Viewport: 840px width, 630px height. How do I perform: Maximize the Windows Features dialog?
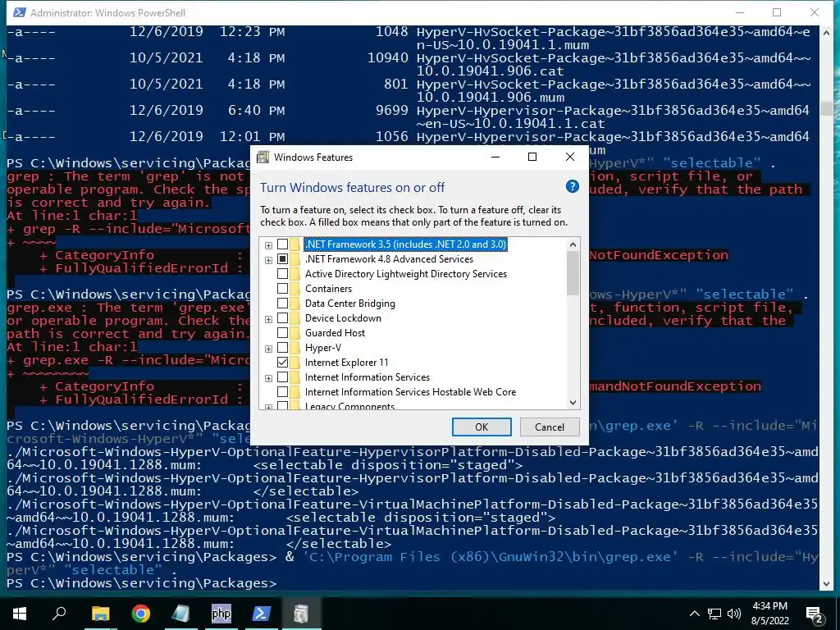point(532,157)
